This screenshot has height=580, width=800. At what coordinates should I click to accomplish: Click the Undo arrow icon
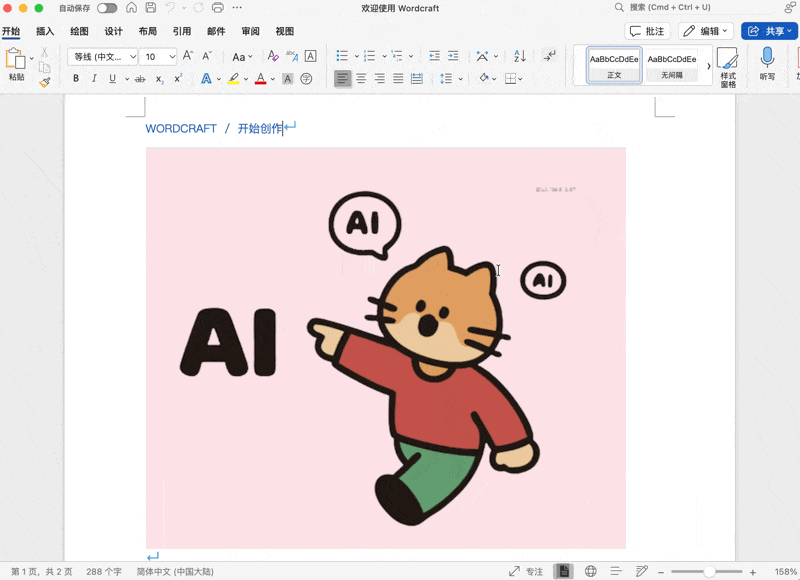tap(170, 8)
